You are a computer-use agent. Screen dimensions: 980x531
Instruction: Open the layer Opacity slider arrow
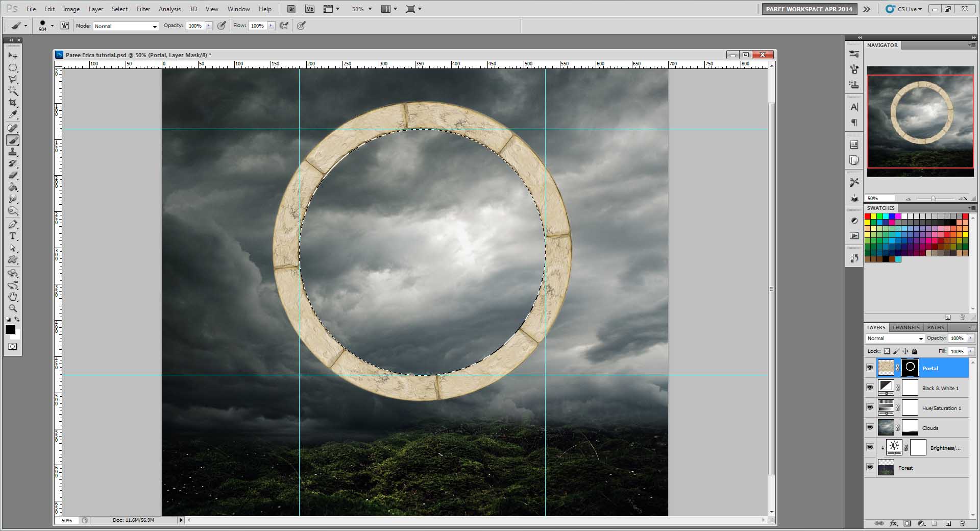970,339
